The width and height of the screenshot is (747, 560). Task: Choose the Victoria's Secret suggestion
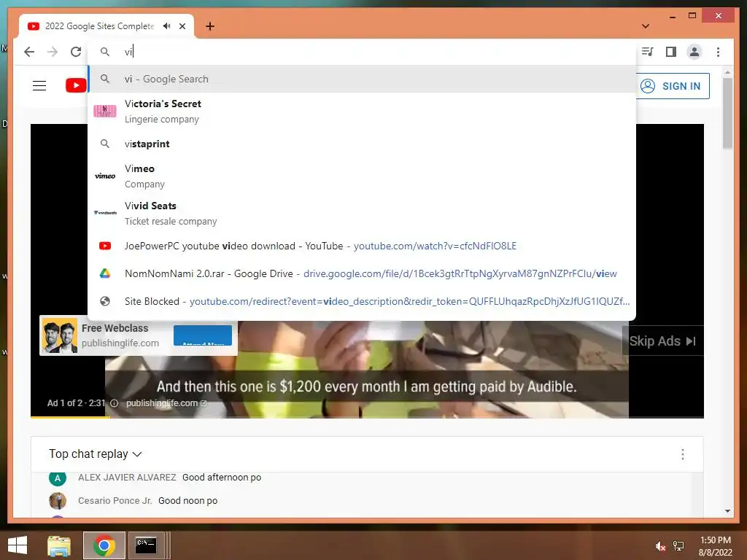pos(362,112)
